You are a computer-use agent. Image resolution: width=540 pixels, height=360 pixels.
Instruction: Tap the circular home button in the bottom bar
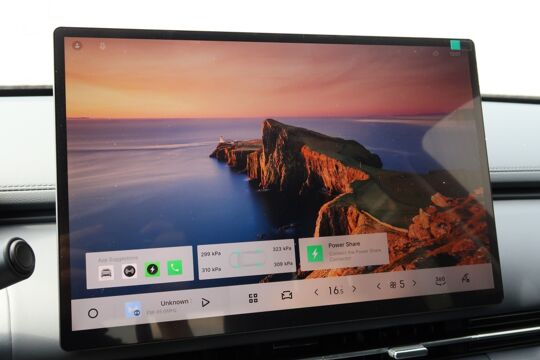tap(93, 313)
